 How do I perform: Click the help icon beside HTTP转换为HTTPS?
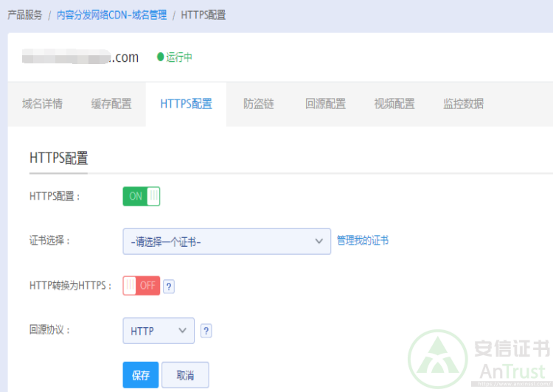tap(169, 286)
